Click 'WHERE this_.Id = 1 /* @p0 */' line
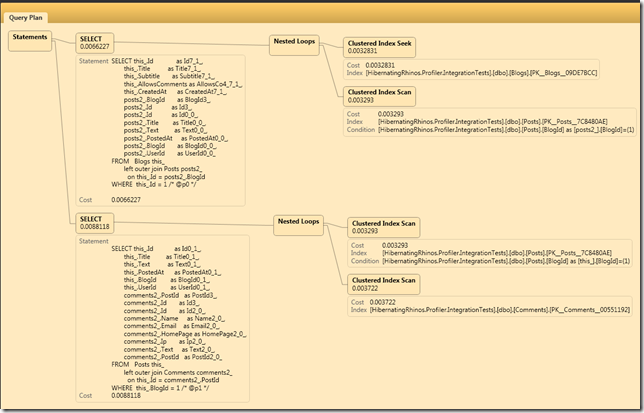The width and height of the screenshot is (644, 413). (152, 184)
